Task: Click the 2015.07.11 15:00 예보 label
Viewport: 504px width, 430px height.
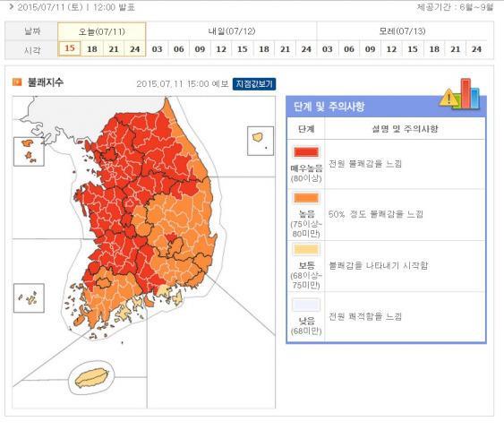Action: 183,84
